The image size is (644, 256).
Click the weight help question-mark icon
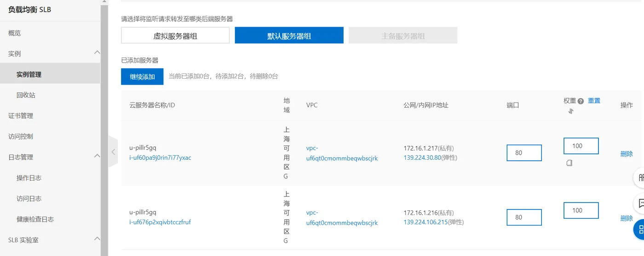tap(581, 101)
